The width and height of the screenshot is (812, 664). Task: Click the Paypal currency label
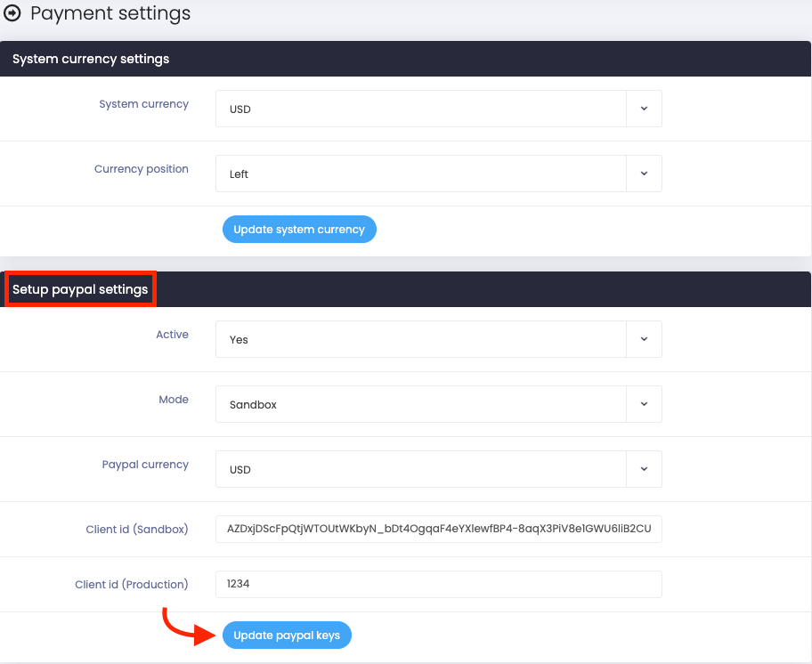(145, 465)
